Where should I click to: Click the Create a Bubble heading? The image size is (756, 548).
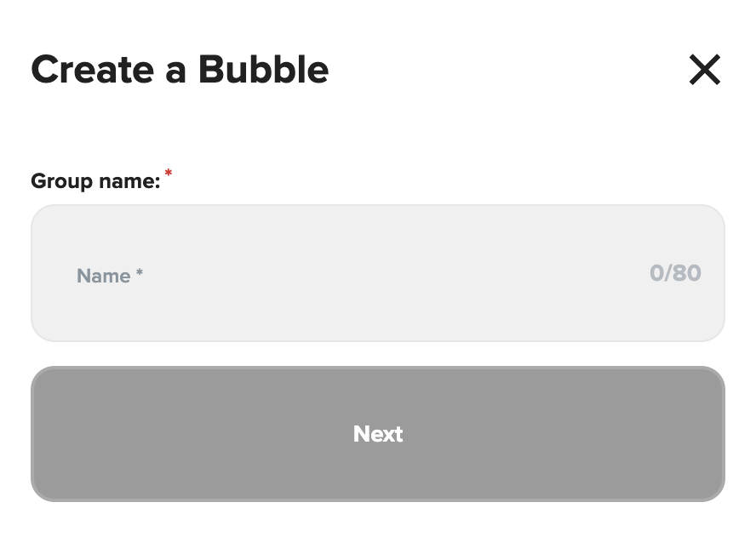[x=180, y=70]
